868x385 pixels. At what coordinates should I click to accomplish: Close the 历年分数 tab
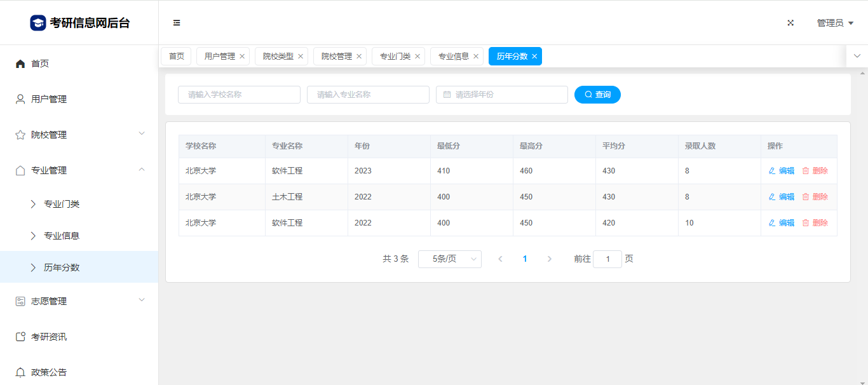click(x=534, y=57)
